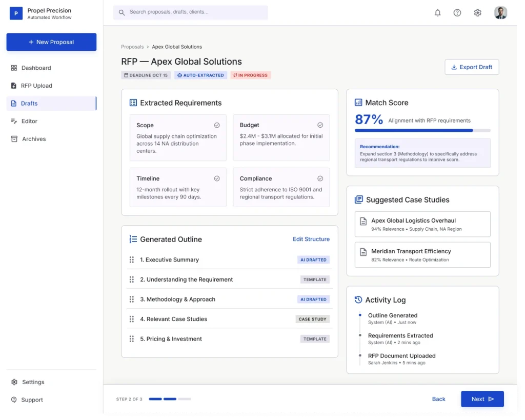Click Apex Global Logistics Overhaul document icon
The height and width of the screenshot is (420, 525).
pyautogui.click(x=364, y=221)
